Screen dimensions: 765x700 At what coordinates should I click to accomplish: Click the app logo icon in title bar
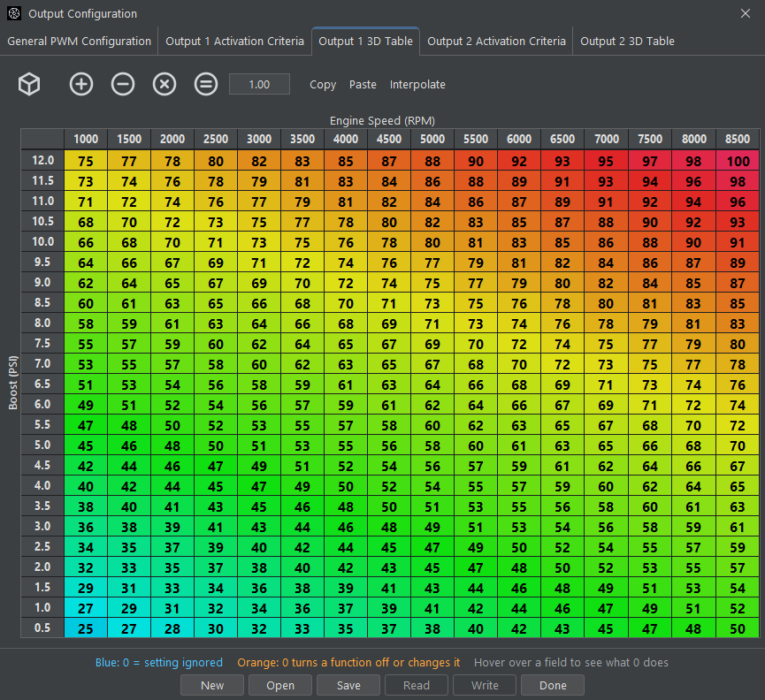[x=14, y=13]
